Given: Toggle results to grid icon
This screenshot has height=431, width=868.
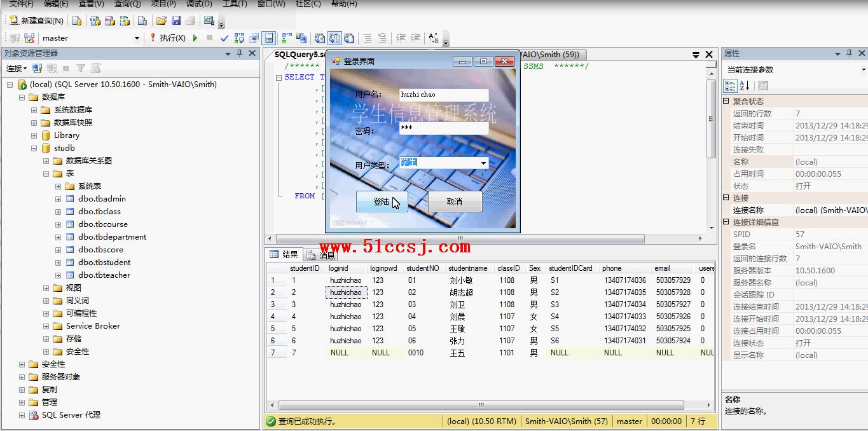Looking at the screenshot, I should pyautogui.click(x=334, y=38).
